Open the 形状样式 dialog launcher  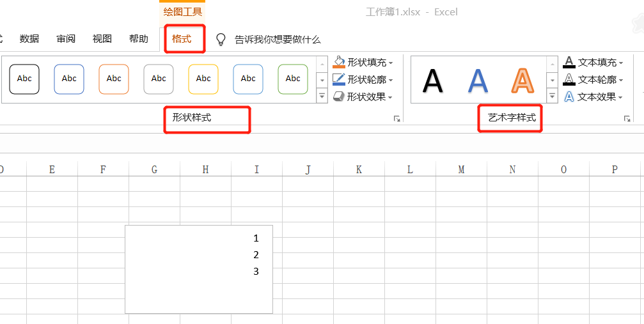(397, 119)
